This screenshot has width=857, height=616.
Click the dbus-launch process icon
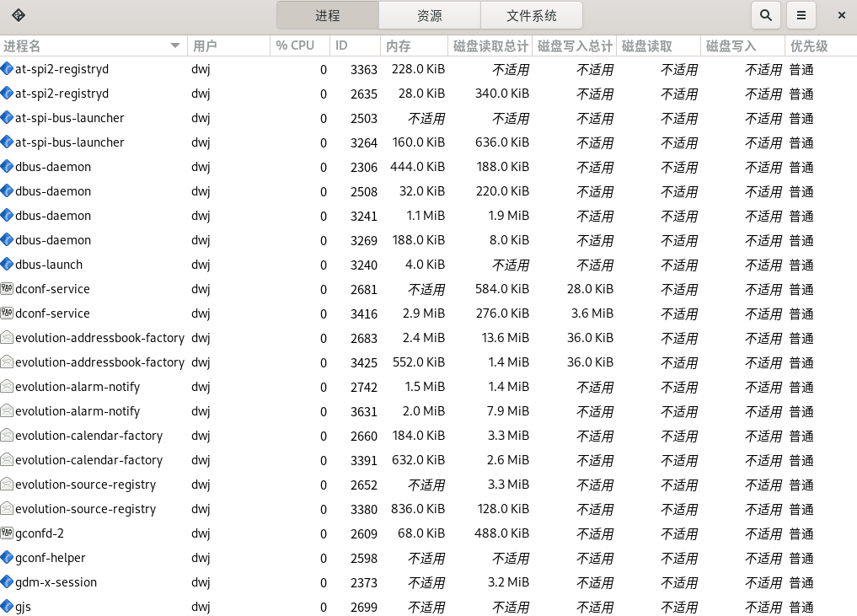click(8, 265)
